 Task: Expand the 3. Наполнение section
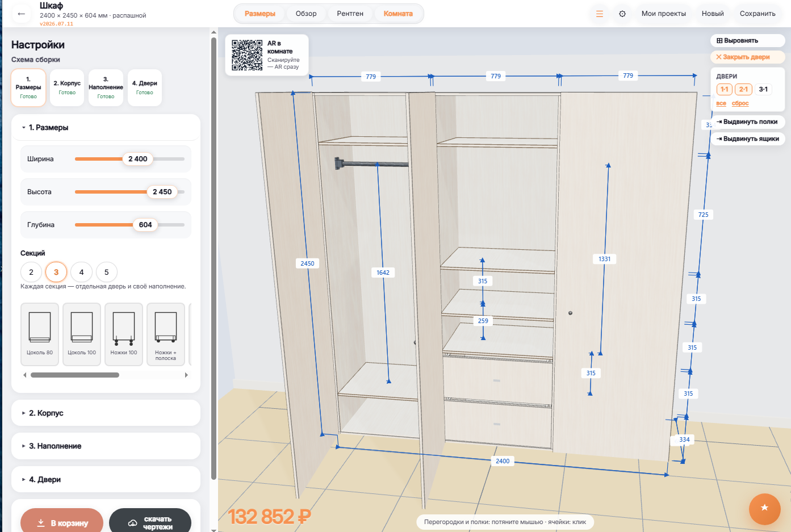pyautogui.click(x=106, y=446)
